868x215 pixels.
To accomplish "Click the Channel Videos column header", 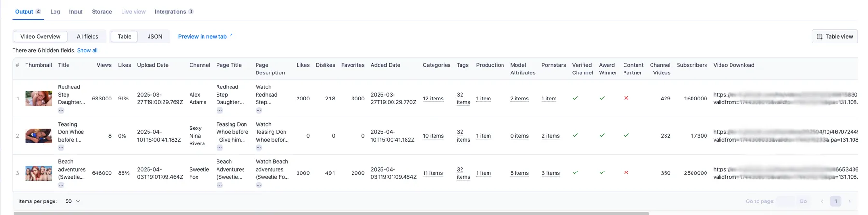I will tap(660, 69).
